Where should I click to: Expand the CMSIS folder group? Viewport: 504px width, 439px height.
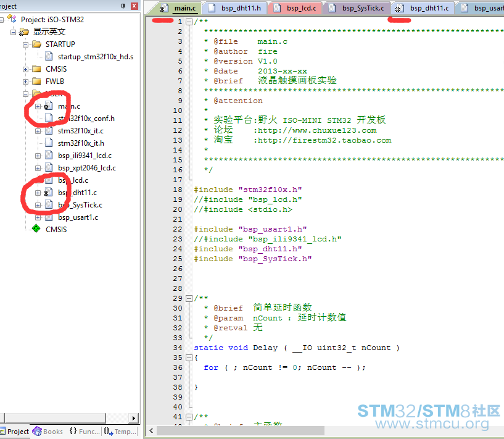pyautogui.click(x=26, y=69)
